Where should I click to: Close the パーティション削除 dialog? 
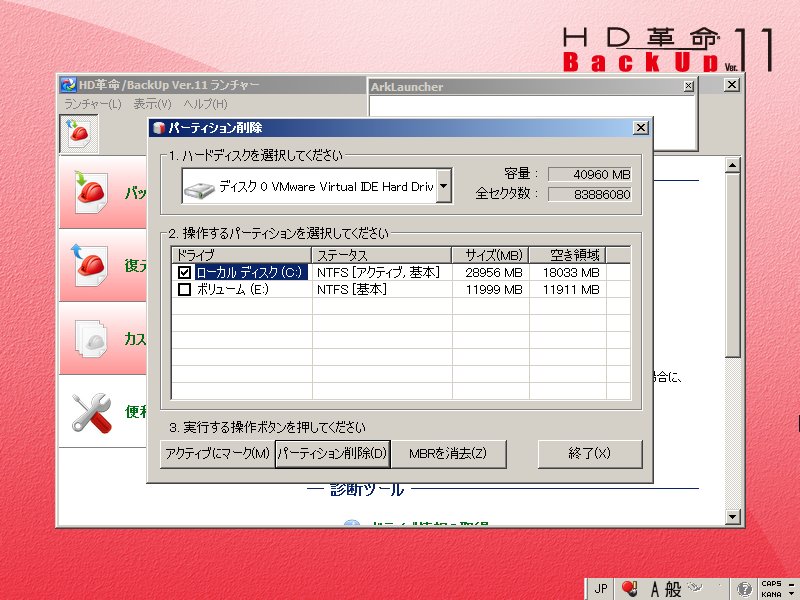click(x=640, y=128)
